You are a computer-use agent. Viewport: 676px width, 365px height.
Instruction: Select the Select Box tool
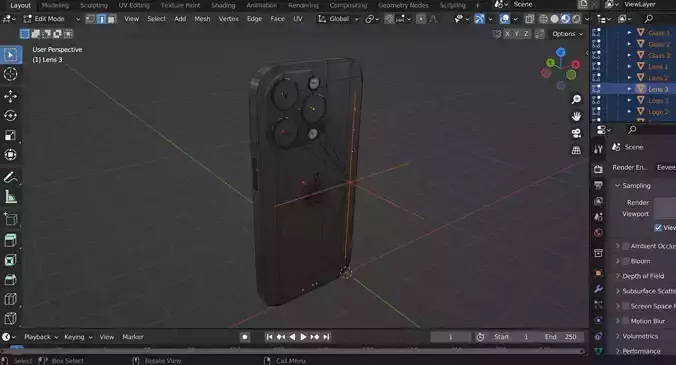(11, 55)
